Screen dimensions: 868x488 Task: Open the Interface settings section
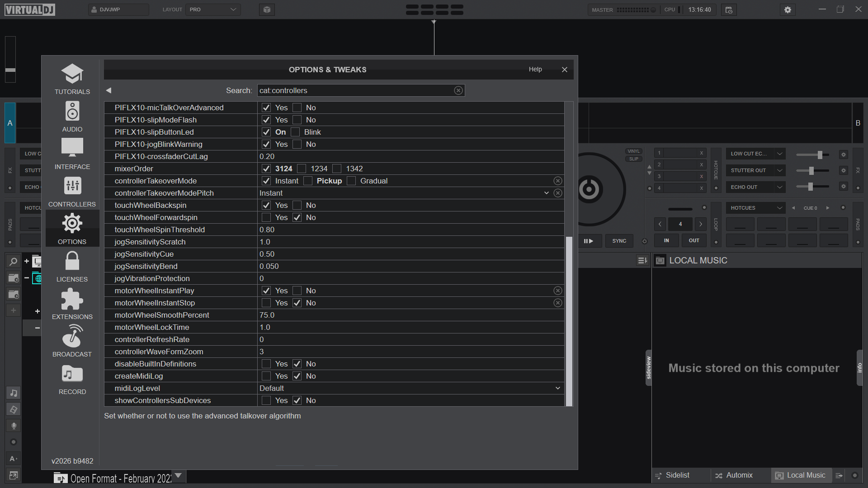pyautogui.click(x=72, y=154)
